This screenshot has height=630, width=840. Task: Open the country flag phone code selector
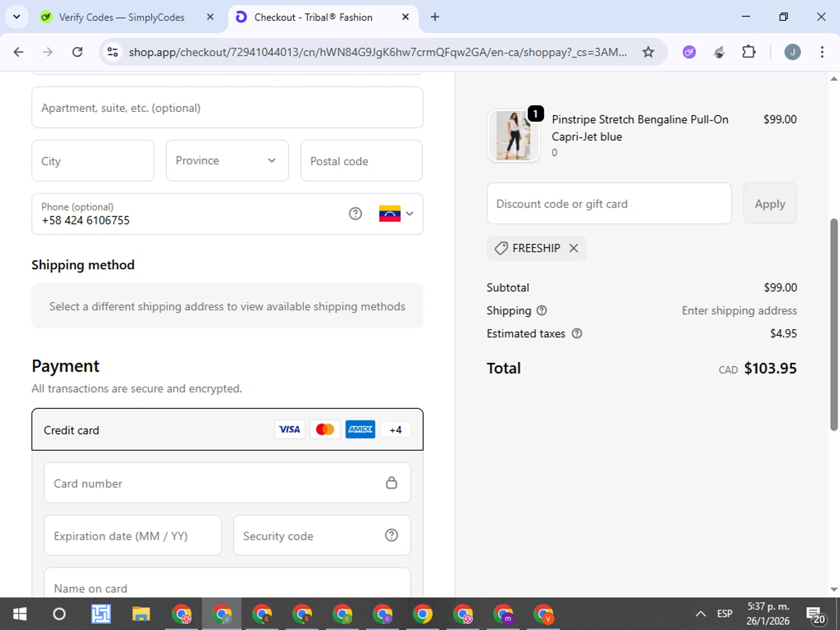click(x=396, y=213)
